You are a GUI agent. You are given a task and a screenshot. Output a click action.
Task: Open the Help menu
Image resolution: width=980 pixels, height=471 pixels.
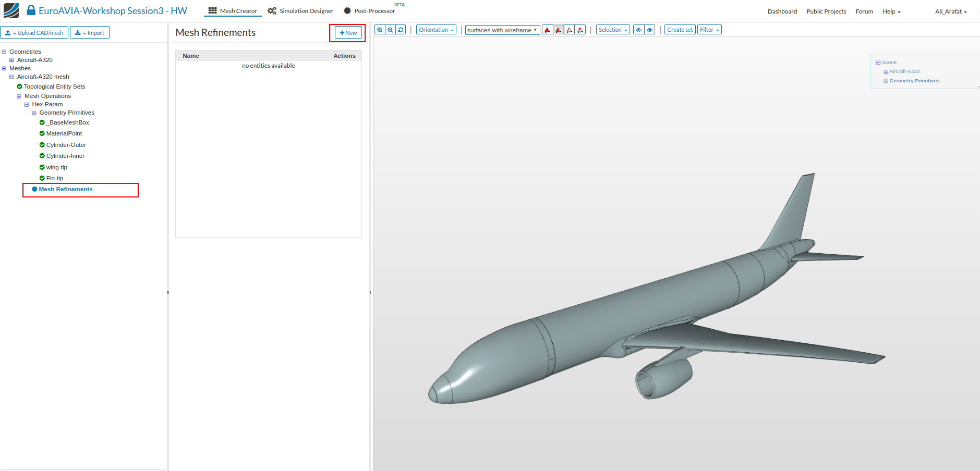[x=891, y=11]
